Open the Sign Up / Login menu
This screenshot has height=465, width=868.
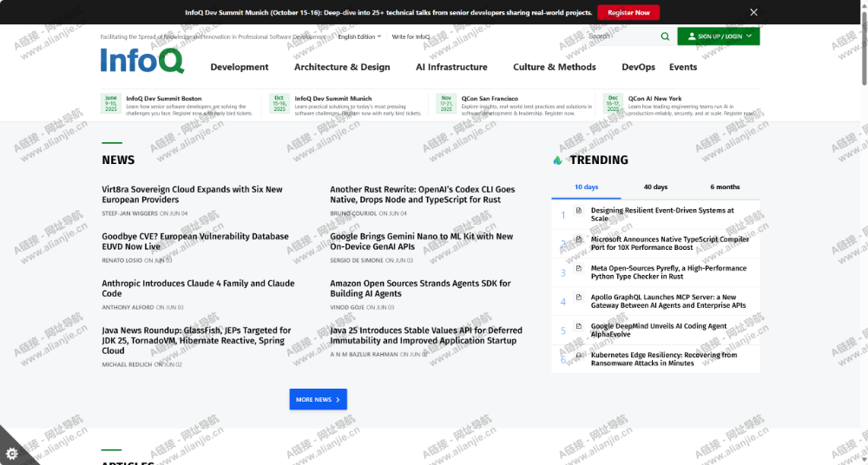tap(719, 36)
